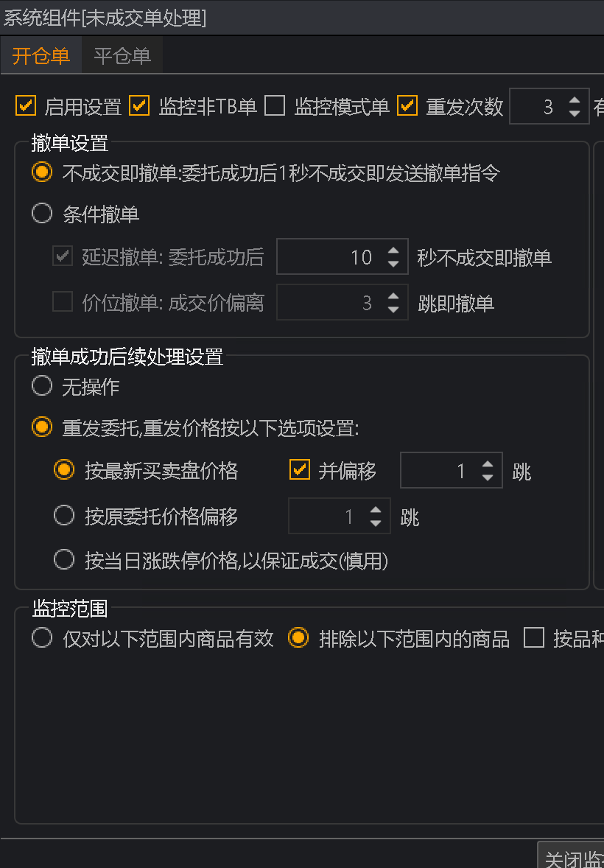This screenshot has height=868, width=604.
Task: Increase 重发次数 with the up arrow
Action: 575,101
